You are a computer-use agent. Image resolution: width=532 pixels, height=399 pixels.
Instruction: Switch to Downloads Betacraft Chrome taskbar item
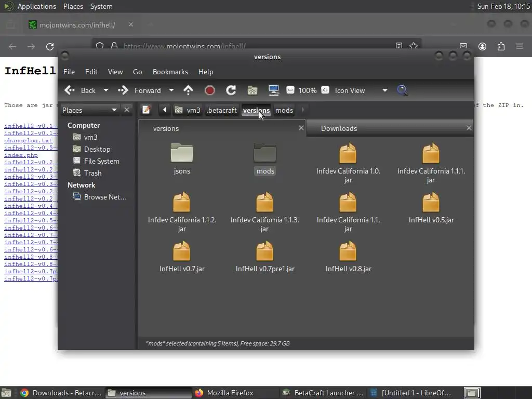click(x=61, y=393)
